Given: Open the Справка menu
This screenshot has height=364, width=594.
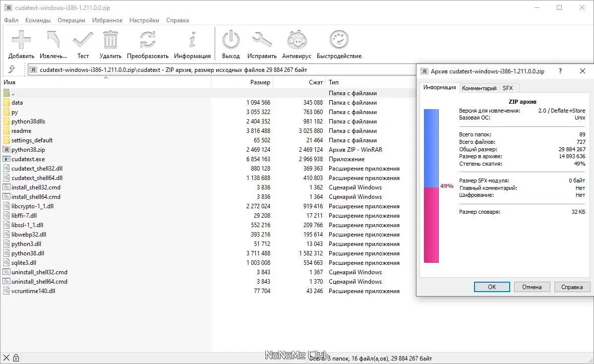Looking at the screenshot, I should (178, 20).
